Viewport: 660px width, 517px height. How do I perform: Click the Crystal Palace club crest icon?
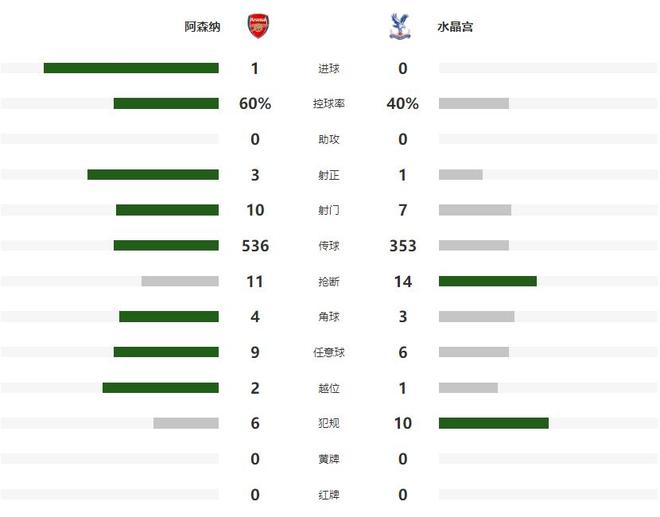[x=397, y=27]
